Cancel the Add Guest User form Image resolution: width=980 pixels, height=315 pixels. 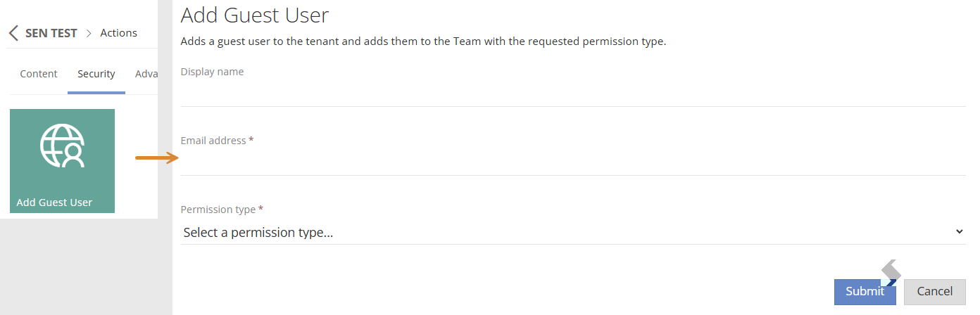pyautogui.click(x=935, y=292)
